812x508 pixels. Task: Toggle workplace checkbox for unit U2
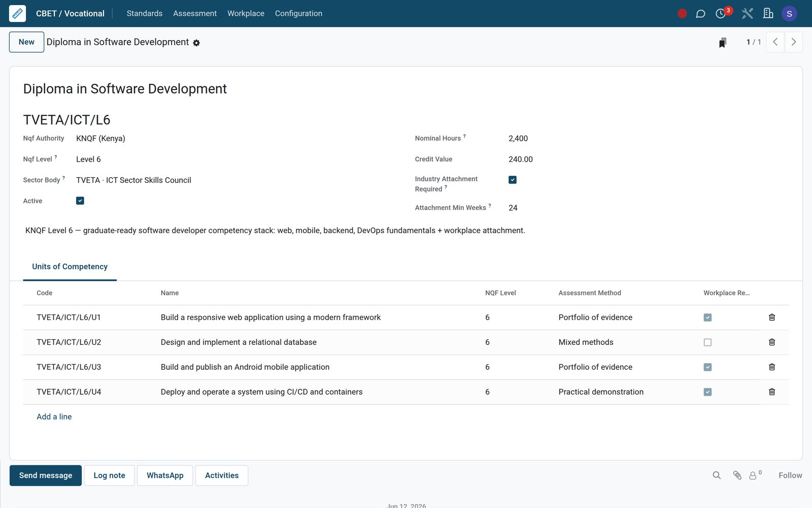[707, 342]
